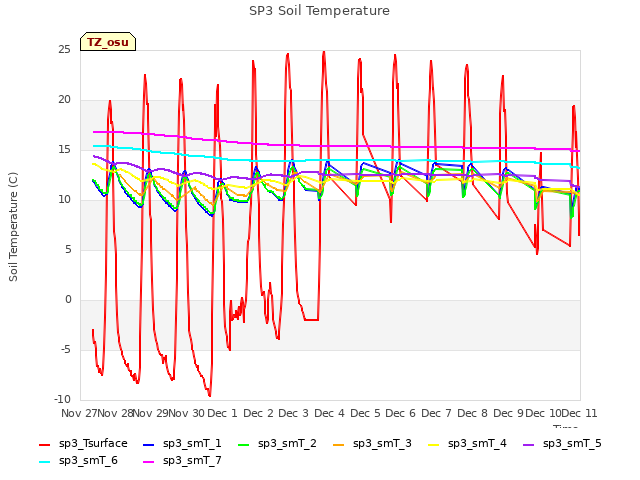
Task: Click the magenta sp3_smT_7 legend swatch
Action: [x=149, y=462]
